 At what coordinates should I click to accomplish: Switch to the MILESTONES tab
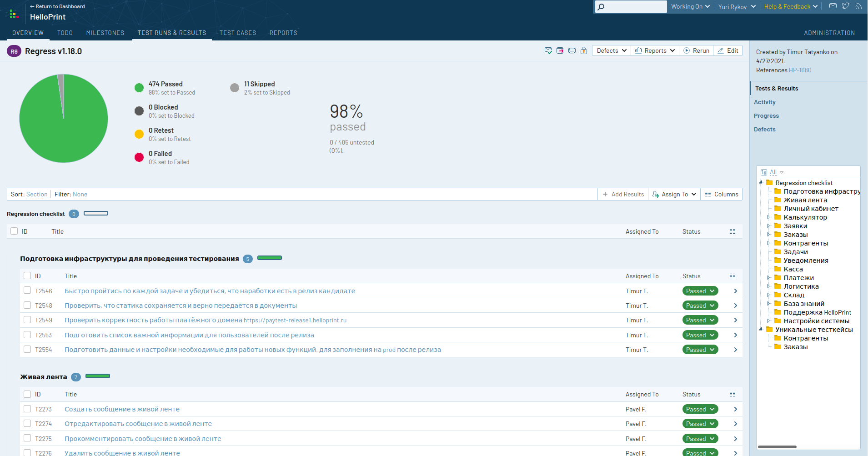[x=105, y=33]
